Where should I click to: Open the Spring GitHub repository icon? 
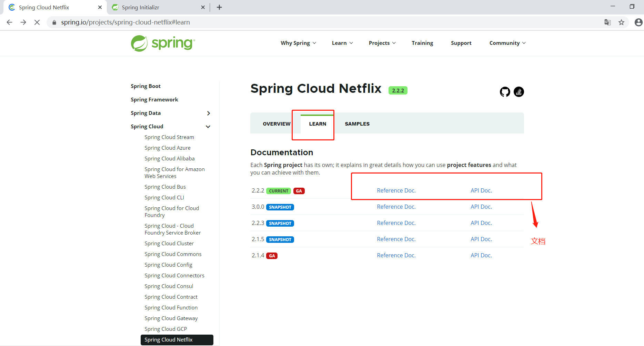[505, 92]
